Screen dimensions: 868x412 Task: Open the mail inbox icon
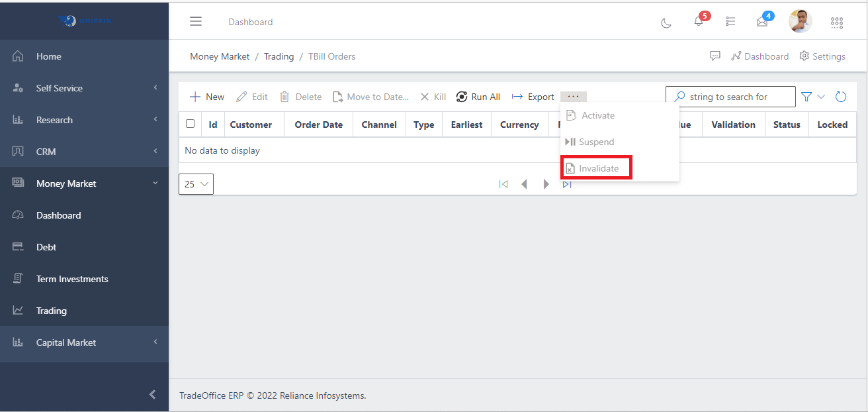[762, 22]
